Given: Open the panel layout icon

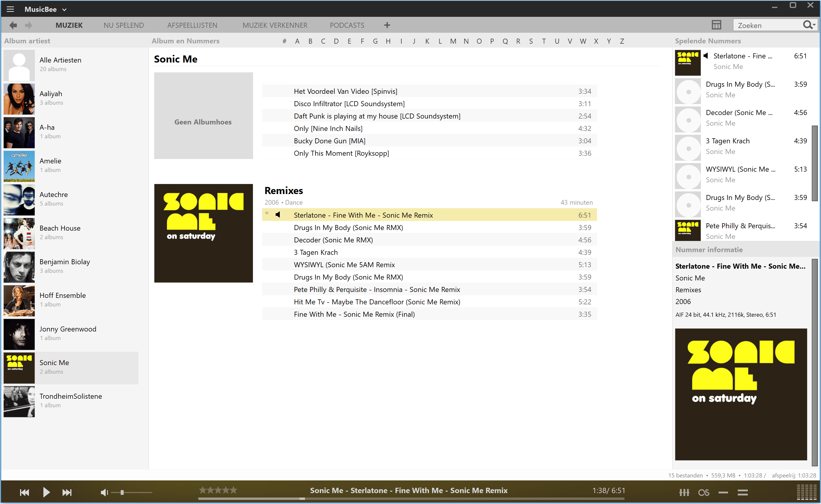Looking at the screenshot, I should point(716,25).
